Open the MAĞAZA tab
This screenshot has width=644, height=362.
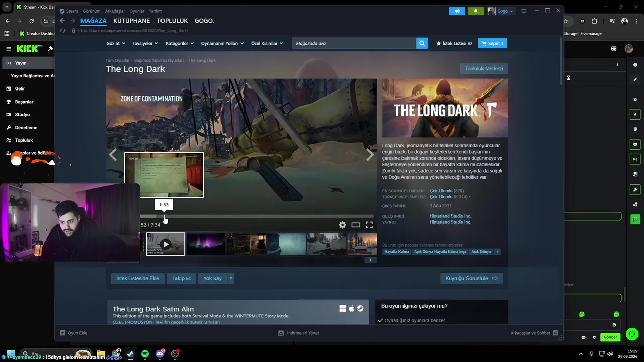tap(94, 21)
